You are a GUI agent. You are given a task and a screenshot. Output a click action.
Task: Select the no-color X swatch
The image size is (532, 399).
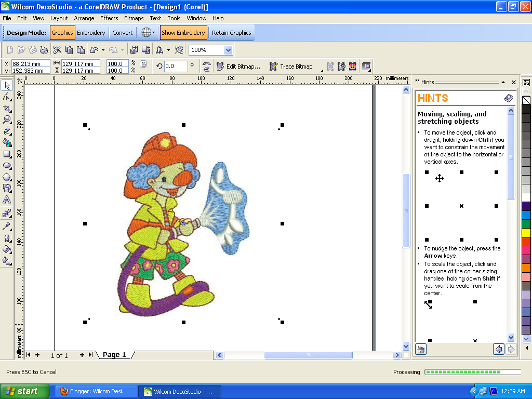pos(526,100)
